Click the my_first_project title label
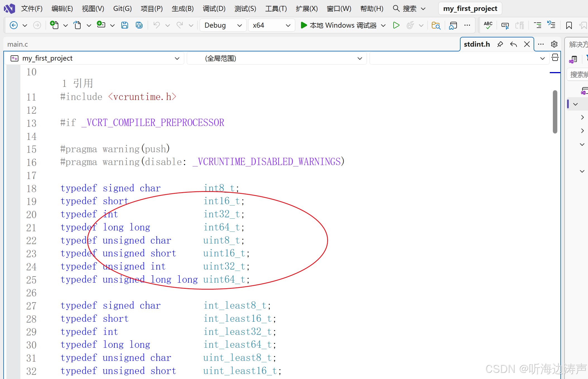 (x=470, y=9)
